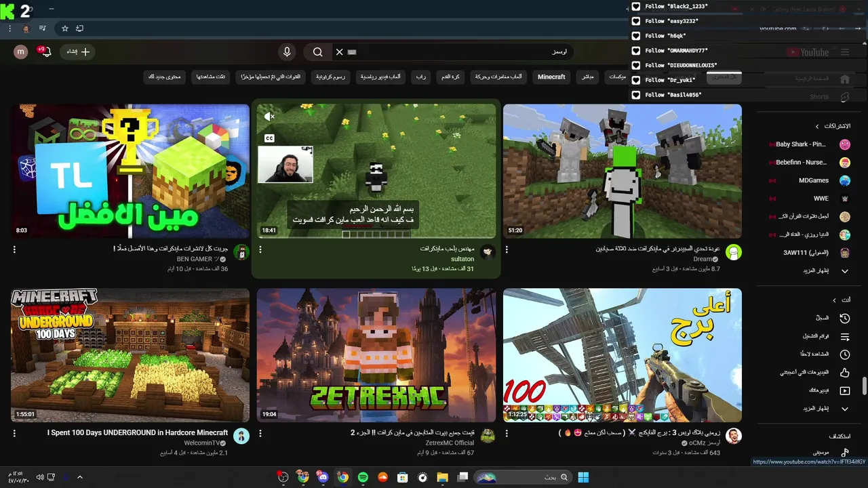Open the Liked videos thumbs-up icon

[845, 372]
